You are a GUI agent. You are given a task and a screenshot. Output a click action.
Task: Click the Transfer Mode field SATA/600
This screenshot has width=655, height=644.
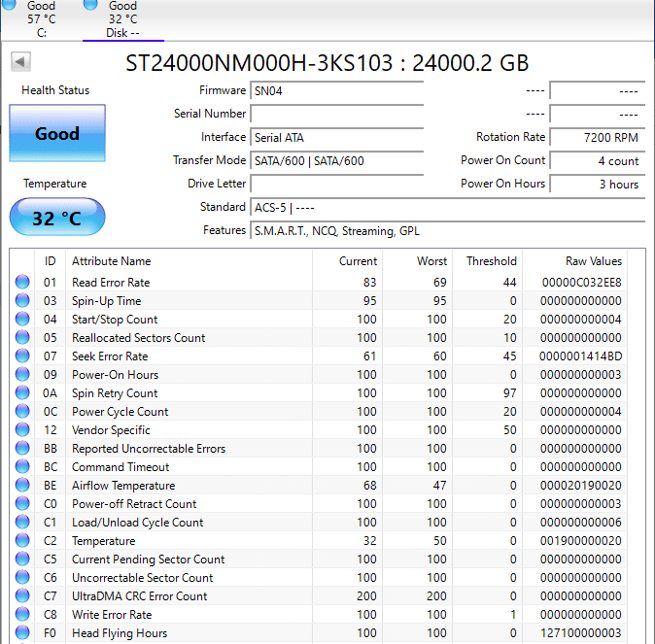click(336, 161)
